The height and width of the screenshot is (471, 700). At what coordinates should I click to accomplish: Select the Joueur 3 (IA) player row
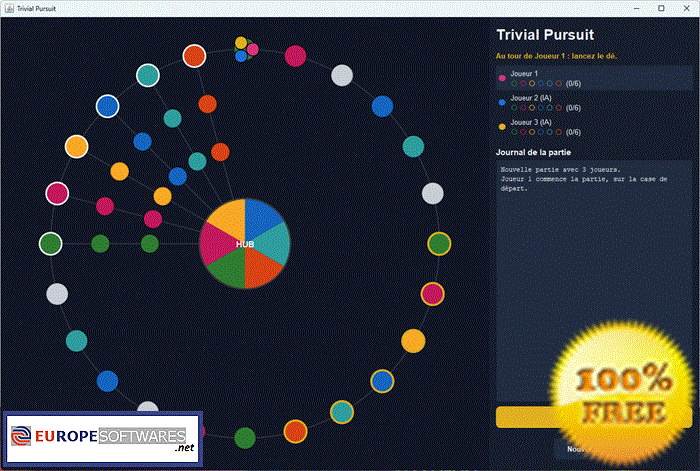594,127
